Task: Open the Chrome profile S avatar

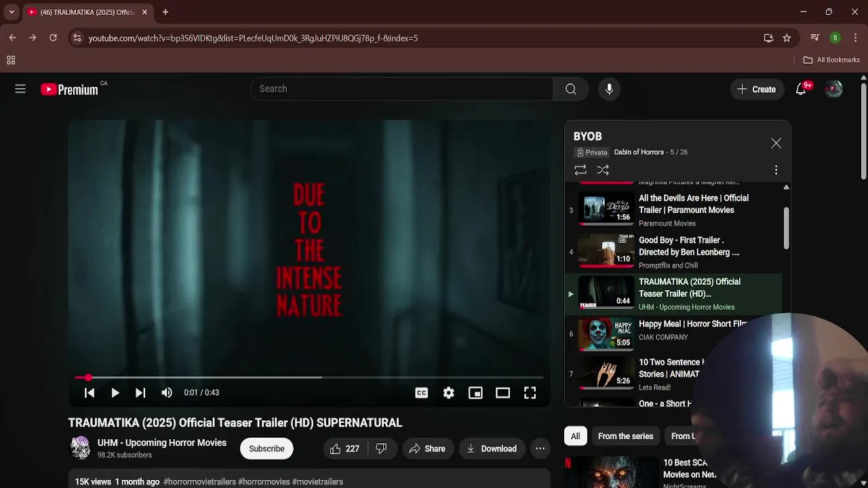Action: (835, 38)
